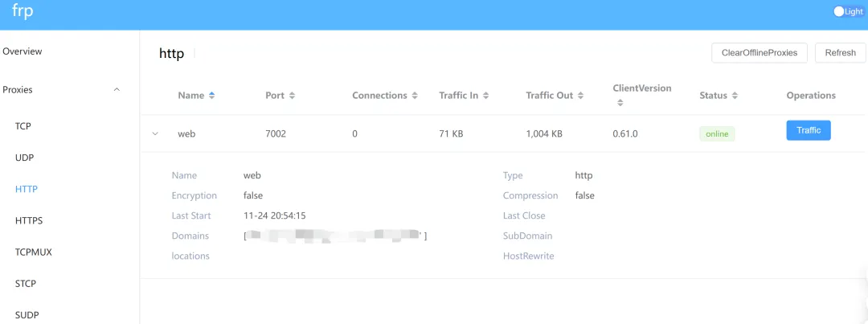Open STCP proxies list

26,284
